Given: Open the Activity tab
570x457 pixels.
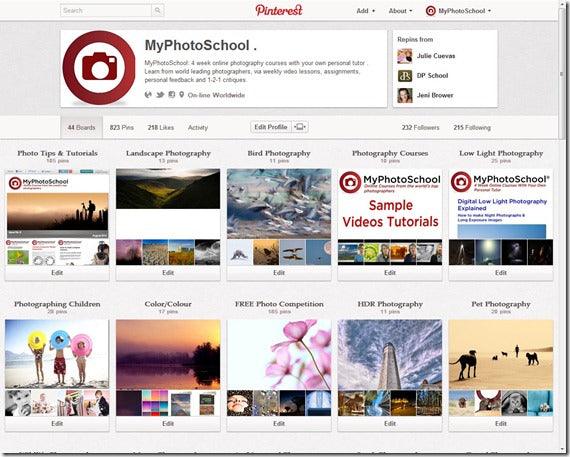Looking at the screenshot, I should [198, 128].
